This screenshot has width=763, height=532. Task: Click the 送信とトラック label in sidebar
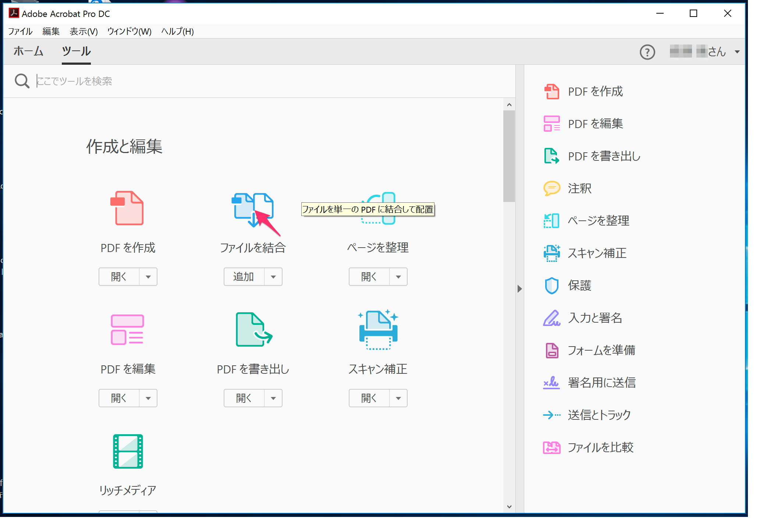tap(599, 415)
